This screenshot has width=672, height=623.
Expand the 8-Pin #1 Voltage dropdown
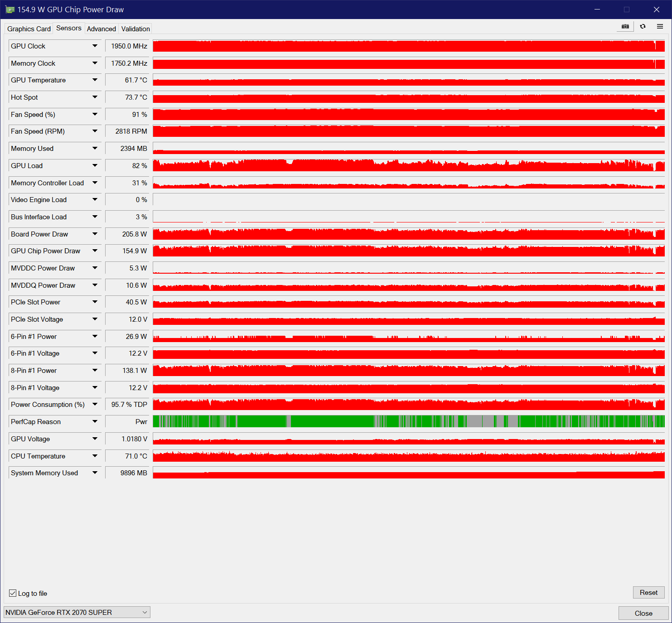click(95, 388)
